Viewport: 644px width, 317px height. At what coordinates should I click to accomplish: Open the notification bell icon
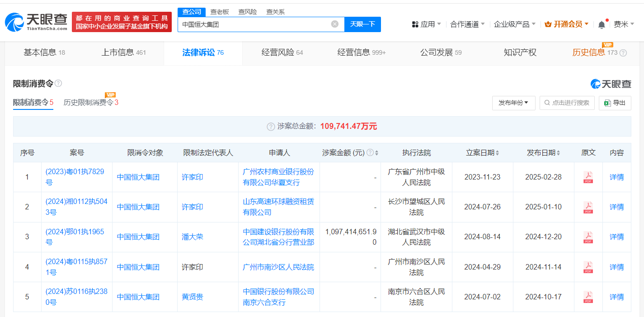601,24
